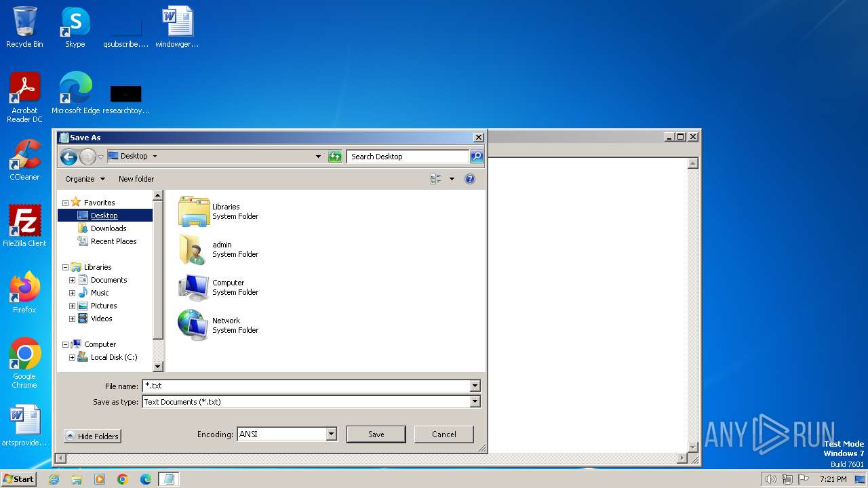Open the Organize menu
The width and height of the screenshot is (868, 488).
85,179
